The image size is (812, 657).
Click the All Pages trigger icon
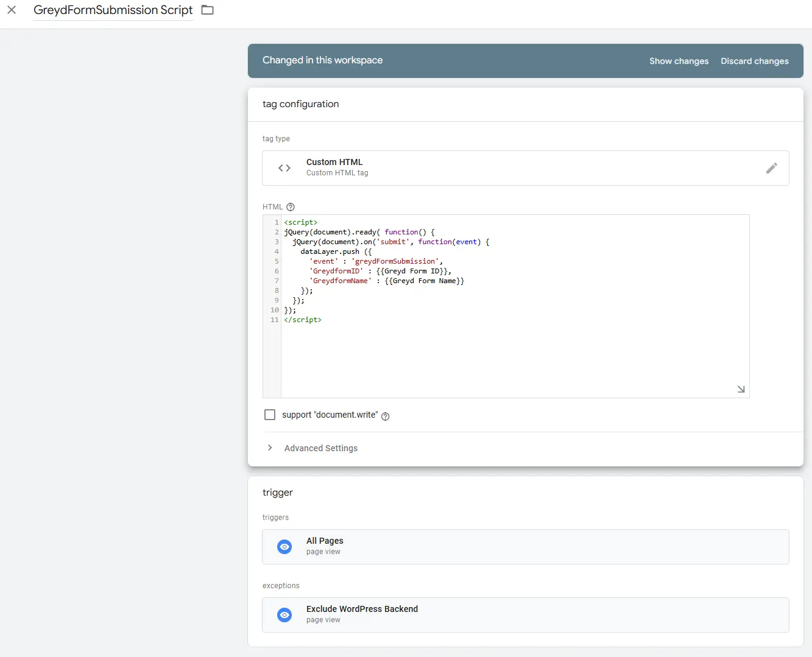(x=284, y=547)
